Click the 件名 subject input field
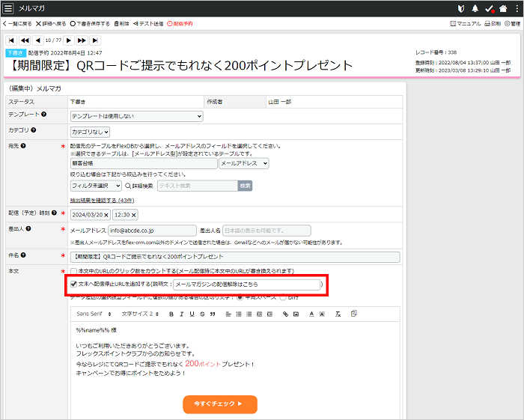The height and width of the screenshot is (420, 524). (x=235, y=257)
